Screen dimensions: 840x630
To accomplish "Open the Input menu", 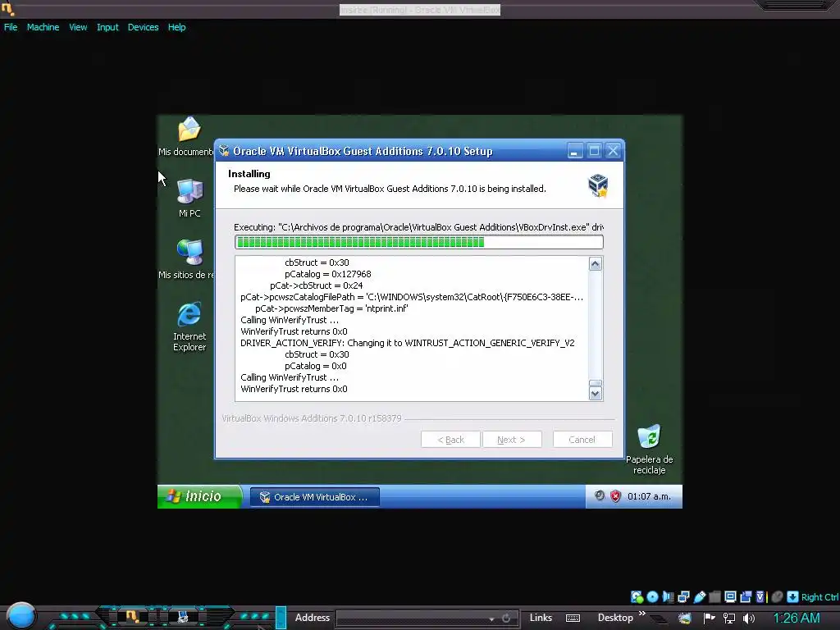I will click(107, 27).
